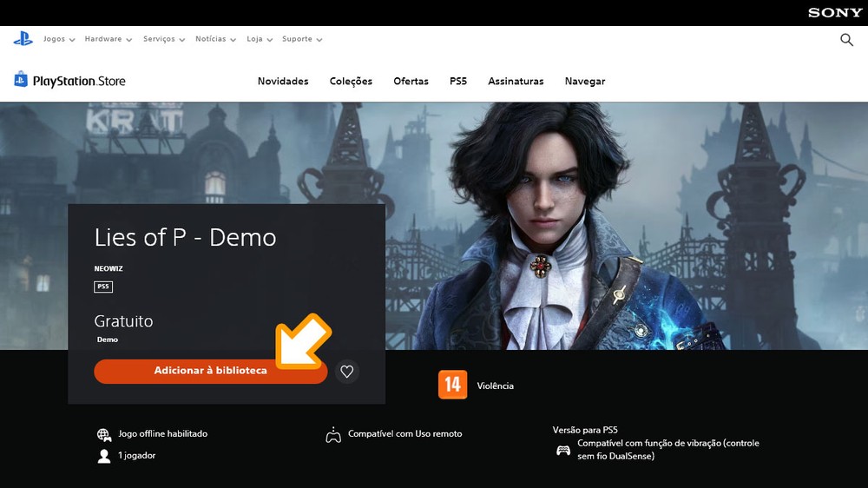The image size is (868, 488).
Task: Click the Sony logo
Action: 835,13
